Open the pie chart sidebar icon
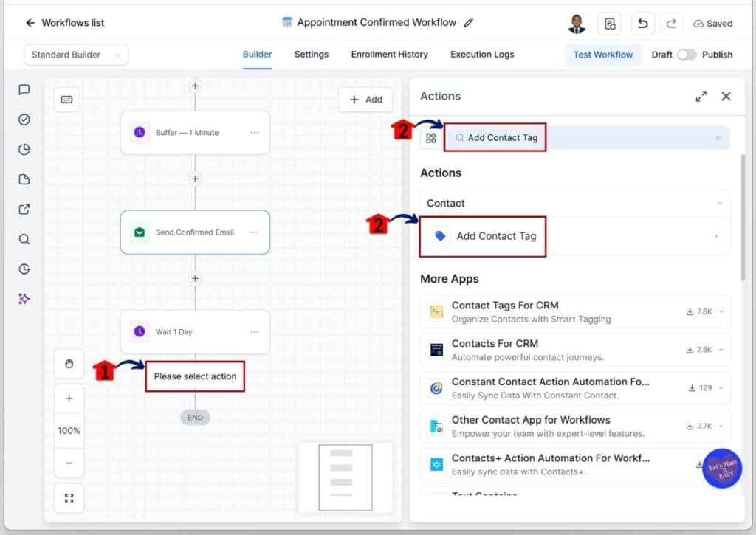 [x=24, y=149]
